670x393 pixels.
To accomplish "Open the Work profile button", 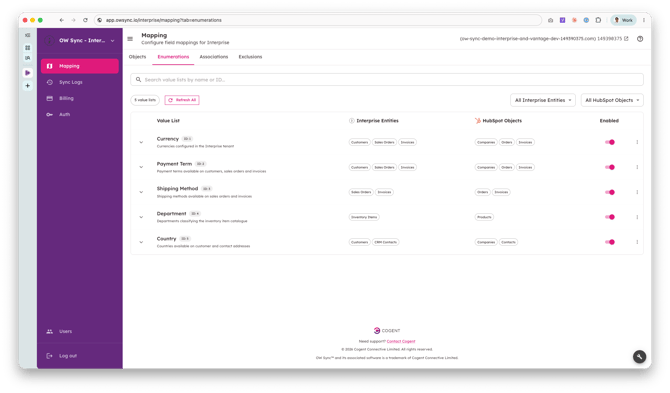I will point(623,20).
